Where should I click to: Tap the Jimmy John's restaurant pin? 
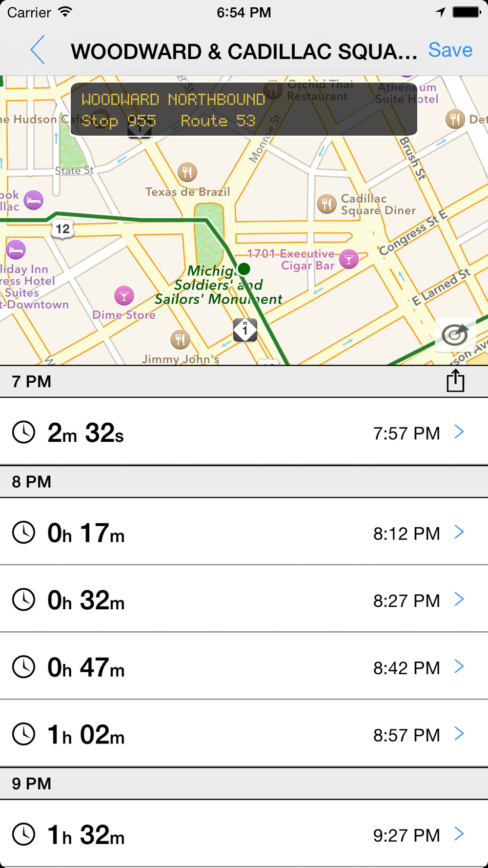(180, 339)
